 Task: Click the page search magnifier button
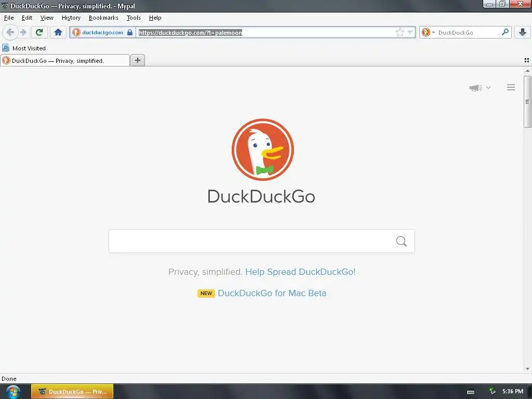(402, 241)
